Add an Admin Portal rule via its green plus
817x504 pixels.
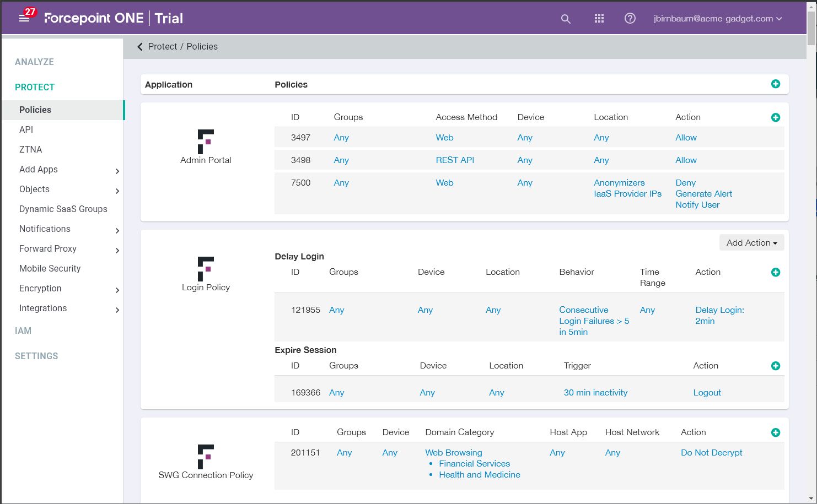[x=776, y=117]
